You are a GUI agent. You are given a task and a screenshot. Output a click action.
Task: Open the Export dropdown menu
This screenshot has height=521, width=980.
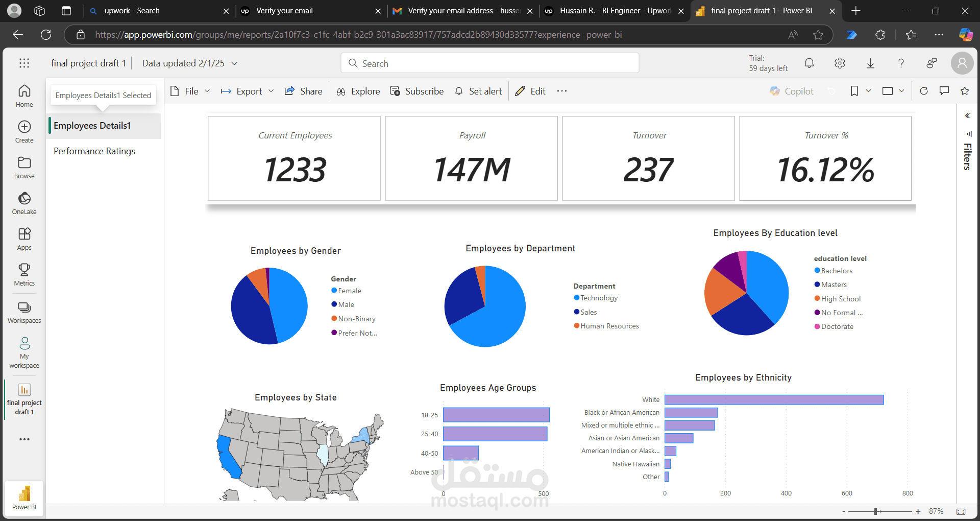click(x=247, y=91)
